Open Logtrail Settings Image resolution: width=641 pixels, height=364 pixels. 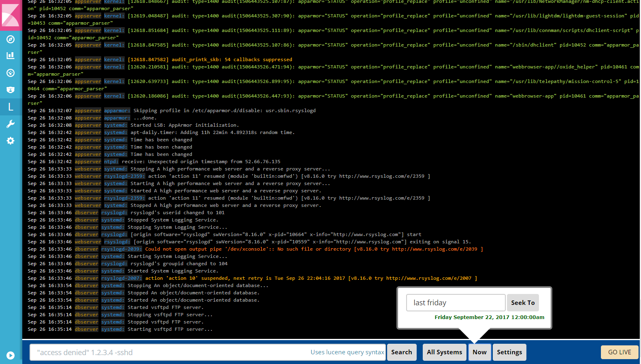(x=509, y=352)
